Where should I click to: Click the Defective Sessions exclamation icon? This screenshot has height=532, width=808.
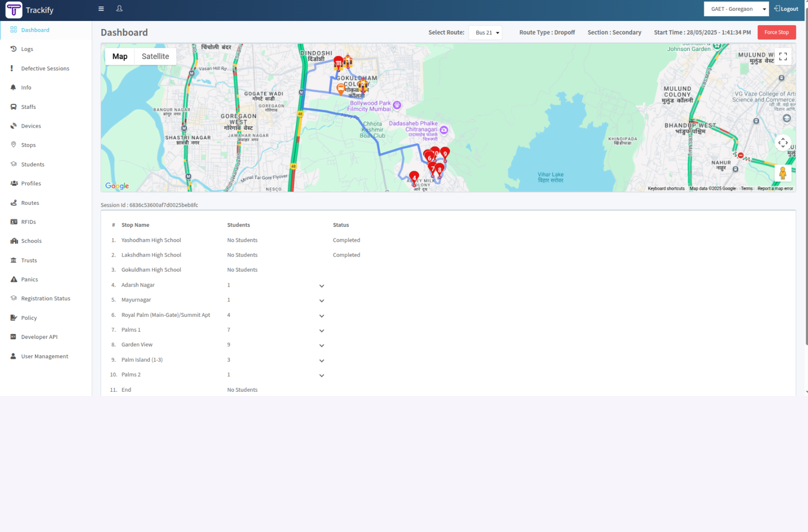tap(12, 68)
